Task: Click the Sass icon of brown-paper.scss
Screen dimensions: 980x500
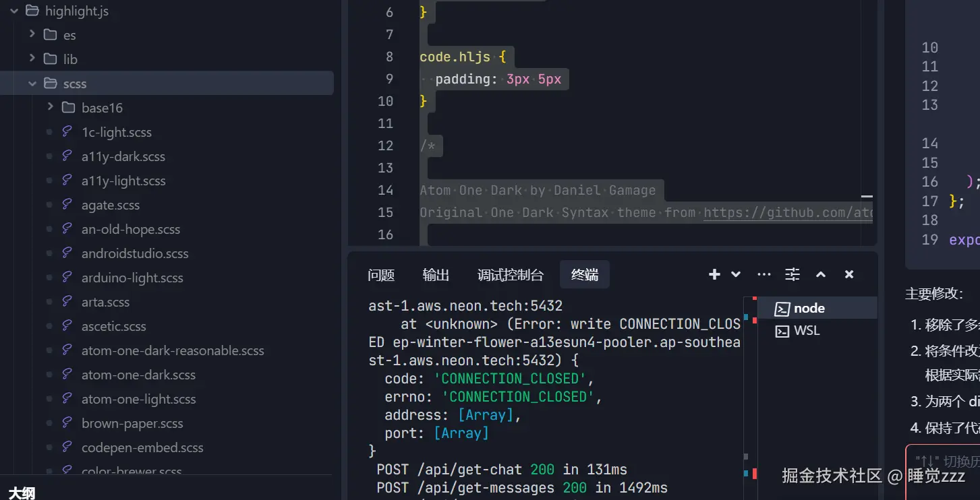Action: 67,423
